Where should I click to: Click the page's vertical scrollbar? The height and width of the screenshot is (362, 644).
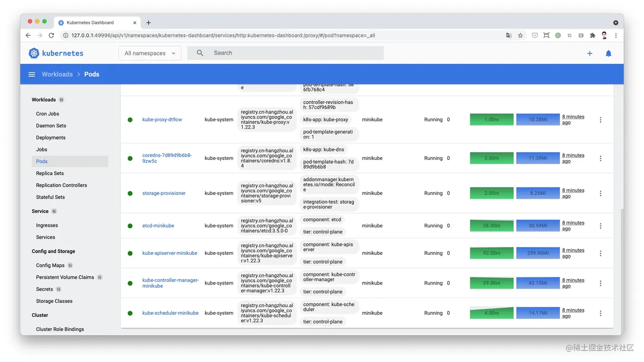pos(622,272)
